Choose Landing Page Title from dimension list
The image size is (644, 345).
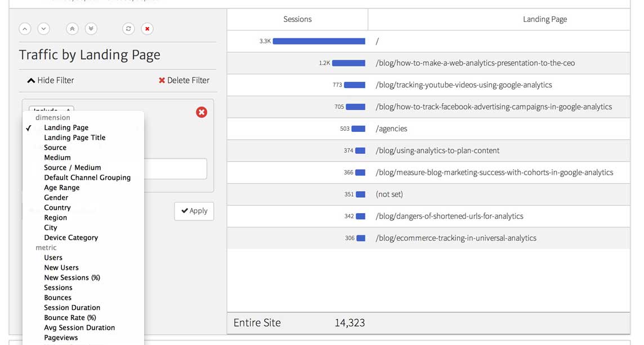coord(74,138)
